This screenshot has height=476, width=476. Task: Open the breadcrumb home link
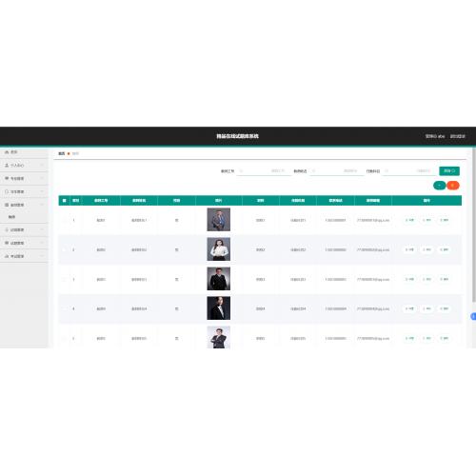point(62,153)
